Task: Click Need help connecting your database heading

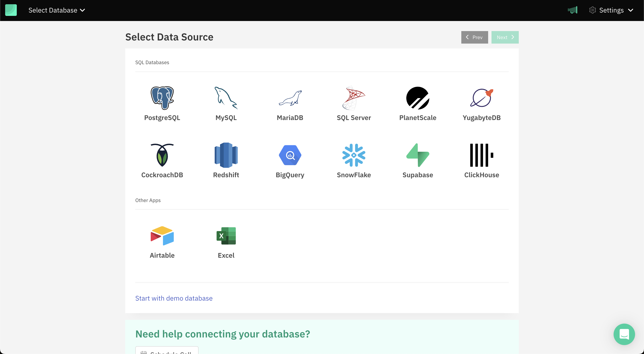Action: point(222,334)
